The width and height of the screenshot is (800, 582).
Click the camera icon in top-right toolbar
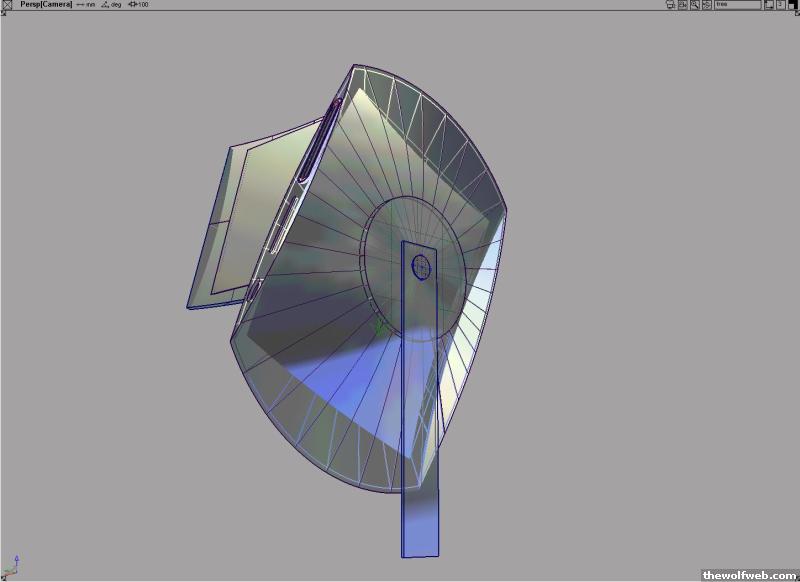pyautogui.click(x=669, y=5)
